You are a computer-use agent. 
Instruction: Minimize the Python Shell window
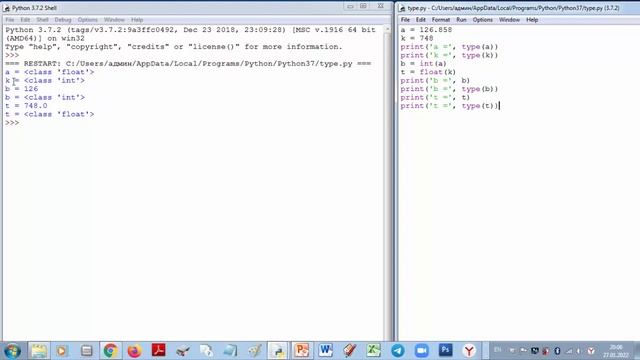[x=350, y=6]
